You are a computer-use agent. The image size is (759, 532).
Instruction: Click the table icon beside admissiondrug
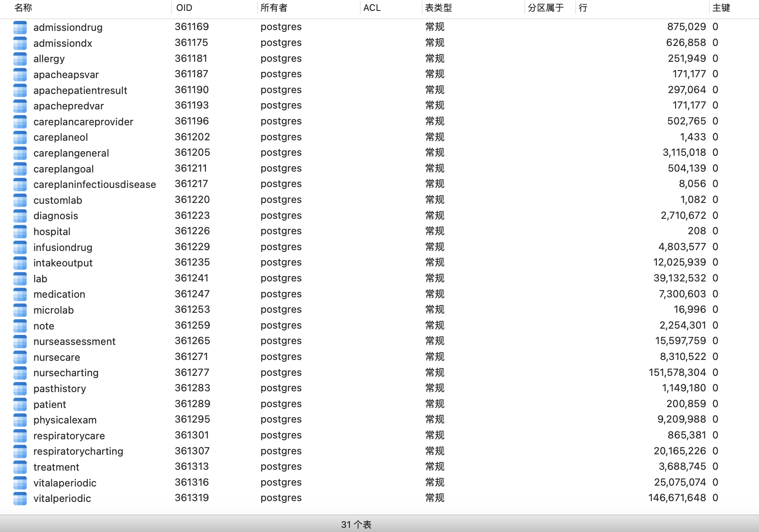[20, 28]
